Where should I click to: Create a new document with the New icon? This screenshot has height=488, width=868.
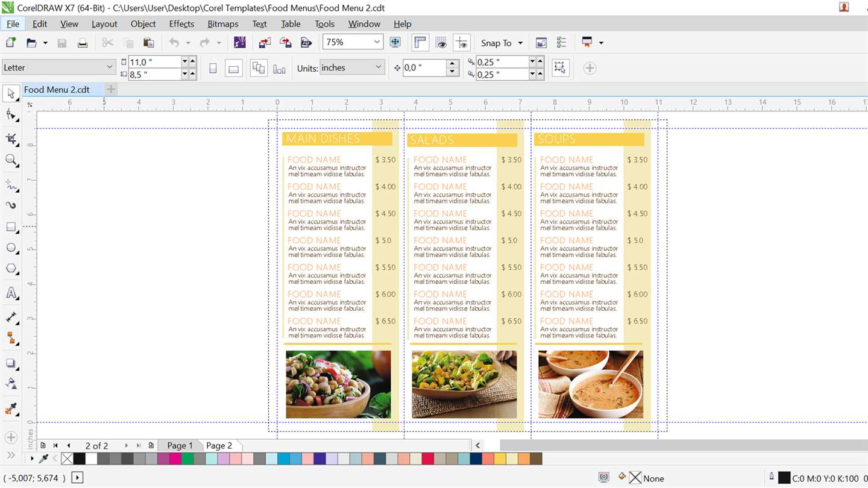11,43
